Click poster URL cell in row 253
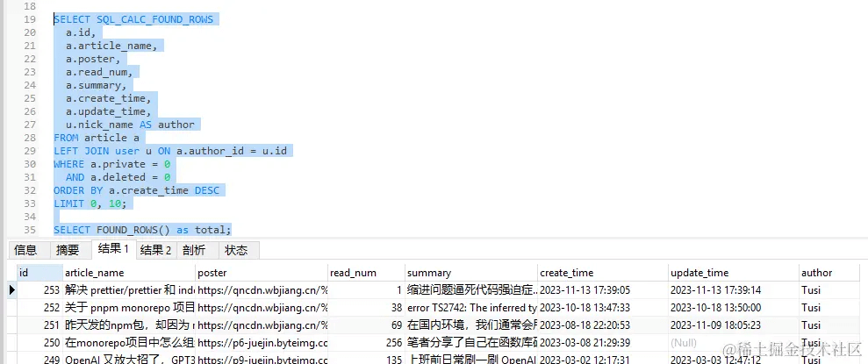 pyautogui.click(x=262, y=289)
